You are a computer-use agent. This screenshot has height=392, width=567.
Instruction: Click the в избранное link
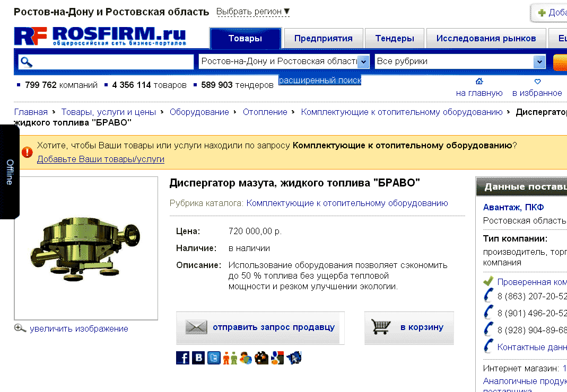point(537,93)
